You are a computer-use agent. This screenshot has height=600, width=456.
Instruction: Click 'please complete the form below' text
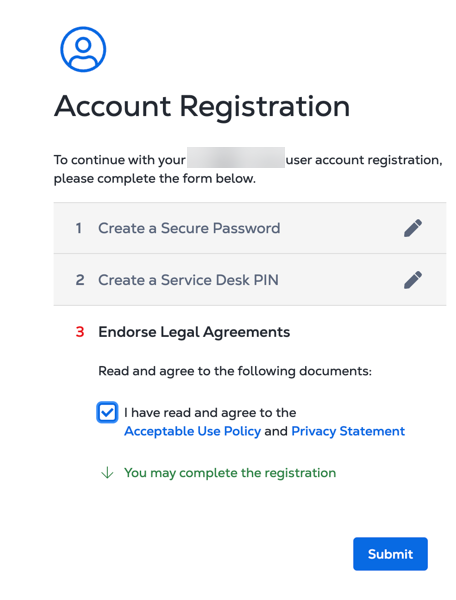[x=155, y=179]
